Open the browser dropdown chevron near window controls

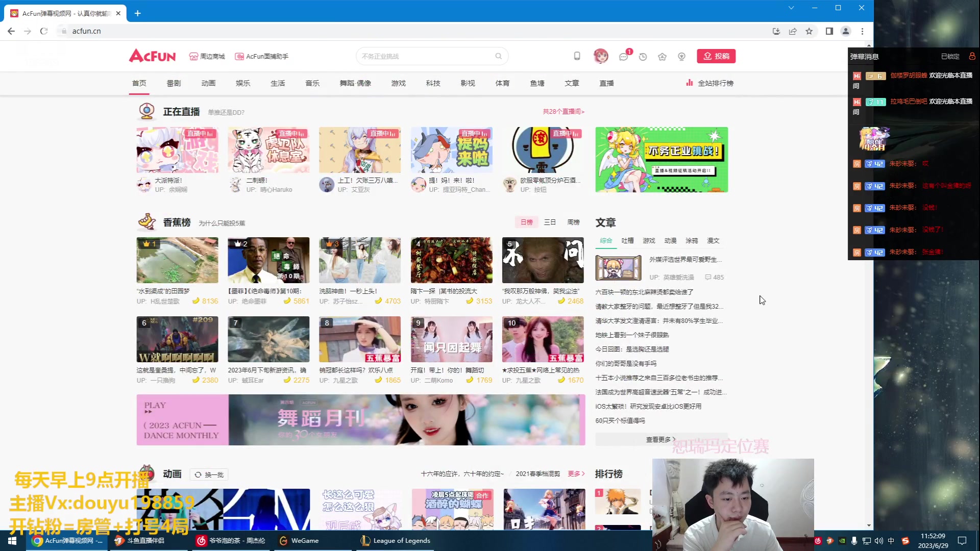tap(791, 8)
